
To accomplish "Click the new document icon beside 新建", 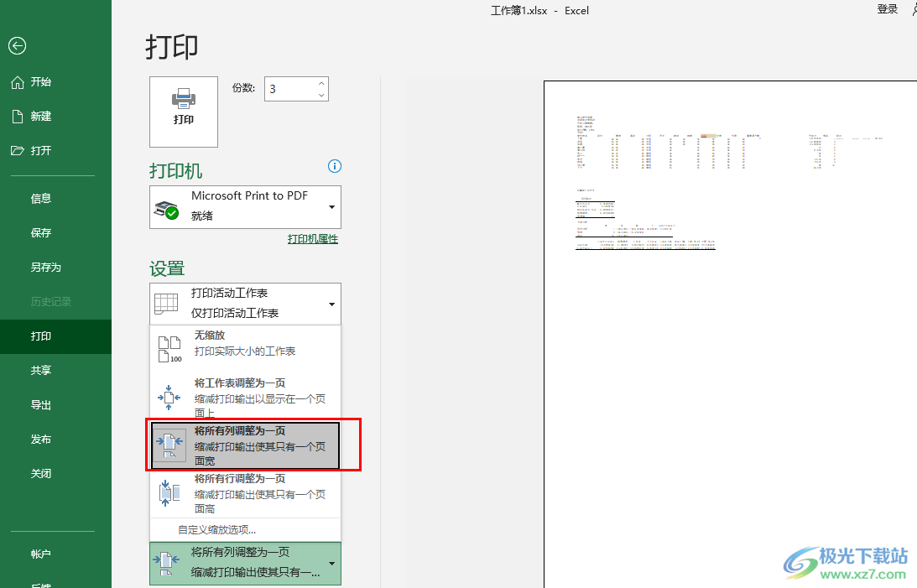I will pyautogui.click(x=18, y=117).
